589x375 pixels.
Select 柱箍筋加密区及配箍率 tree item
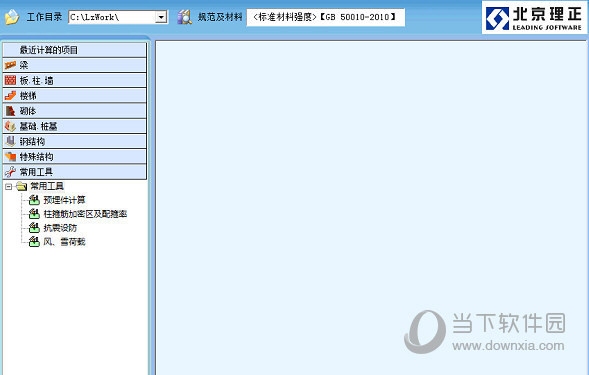pyautogui.click(x=85, y=214)
